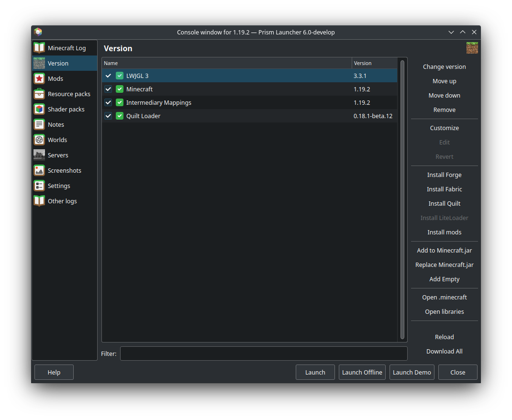Open the Minecraft Log page
The image size is (512, 420).
(x=65, y=48)
